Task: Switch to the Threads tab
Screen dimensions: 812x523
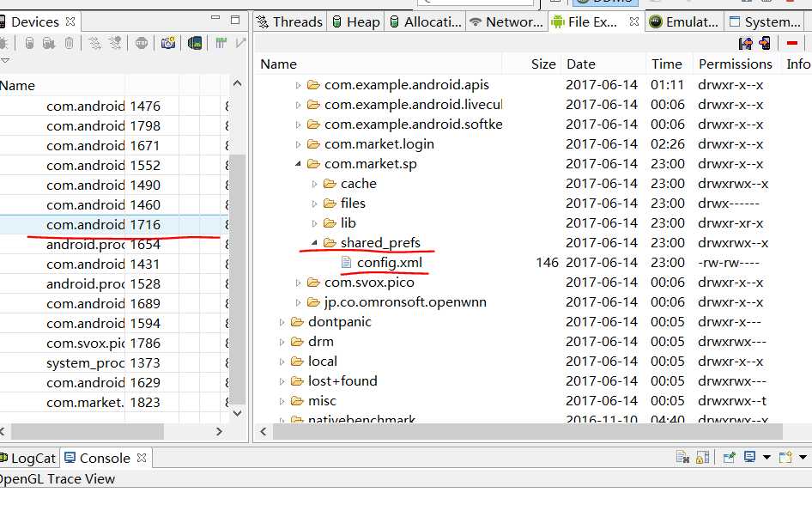Action: (x=290, y=21)
